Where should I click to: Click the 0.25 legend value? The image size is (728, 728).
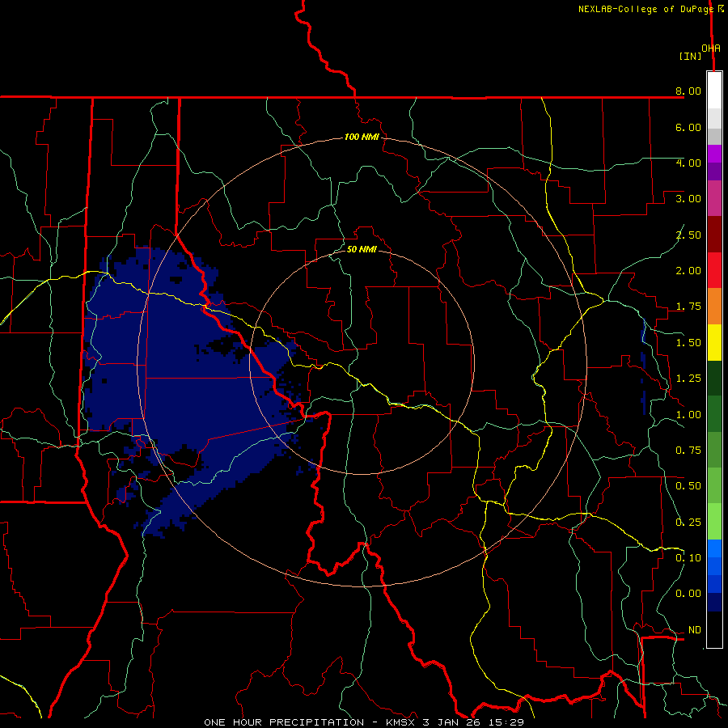688,523
